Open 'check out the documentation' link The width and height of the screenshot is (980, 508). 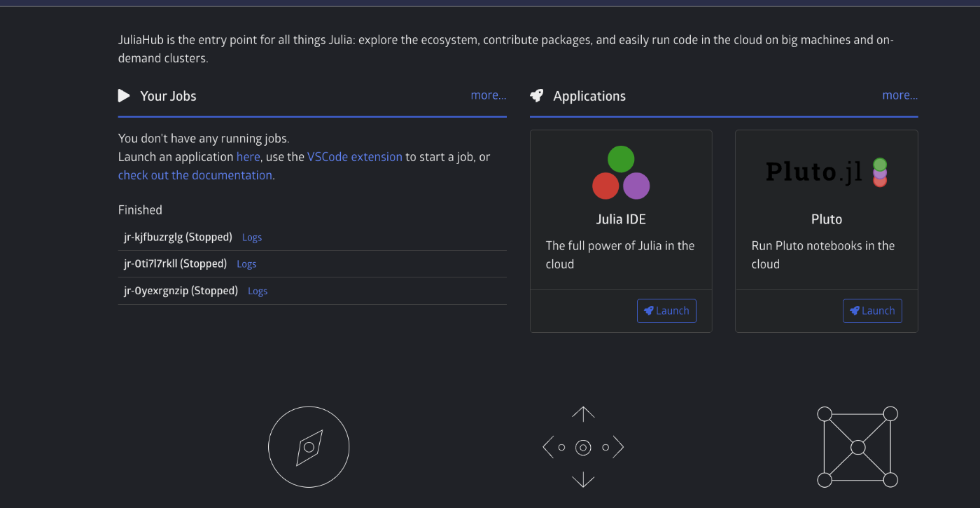pyautogui.click(x=195, y=175)
